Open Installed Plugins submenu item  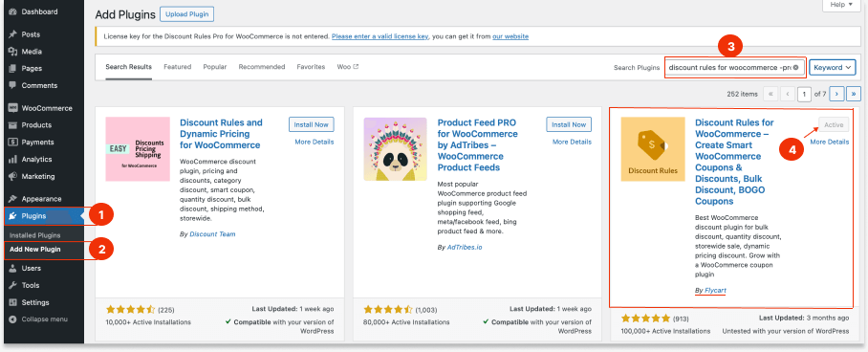coord(34,235)
